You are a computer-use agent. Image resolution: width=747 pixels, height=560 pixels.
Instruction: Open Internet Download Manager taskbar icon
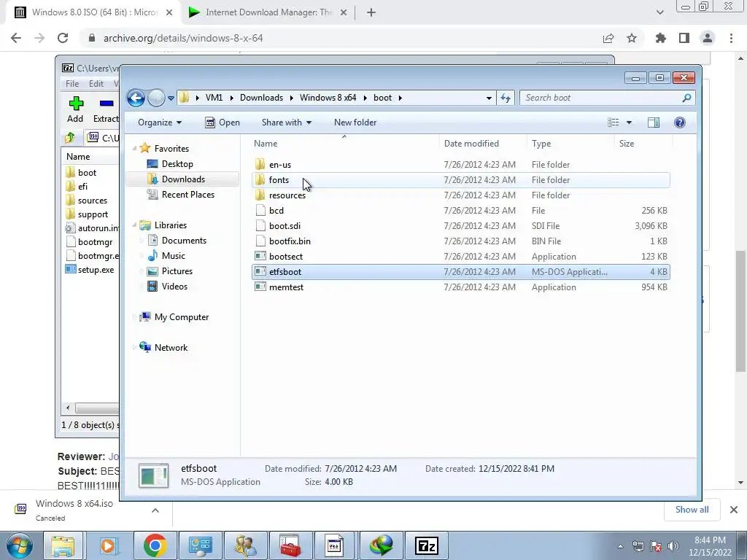coord(381,545)
